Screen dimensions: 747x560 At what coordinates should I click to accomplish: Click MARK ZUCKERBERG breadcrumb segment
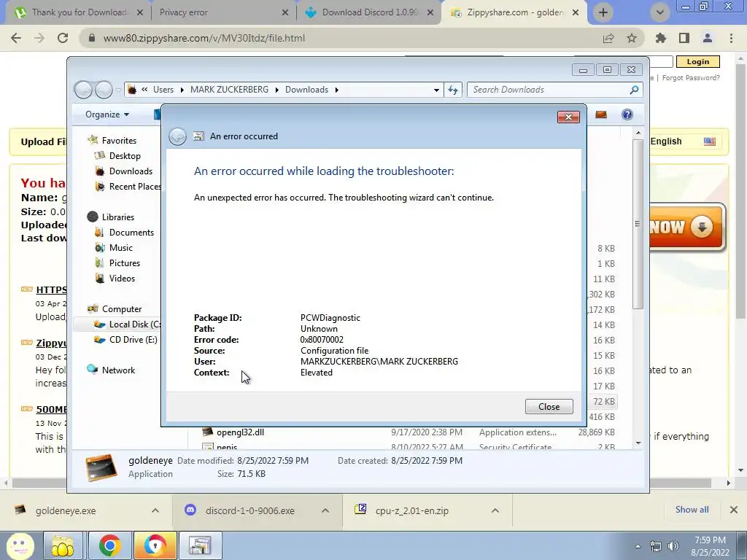tap(229, 90)
